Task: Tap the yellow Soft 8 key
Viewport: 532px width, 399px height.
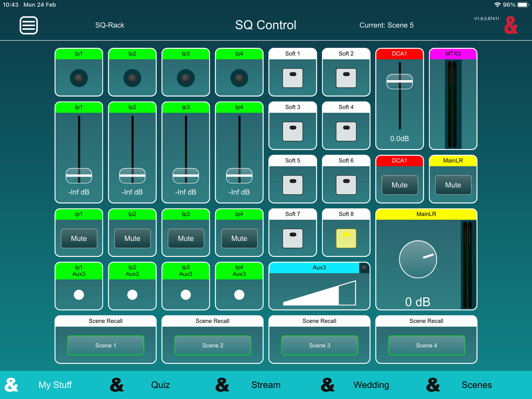Action: [346, 238]
